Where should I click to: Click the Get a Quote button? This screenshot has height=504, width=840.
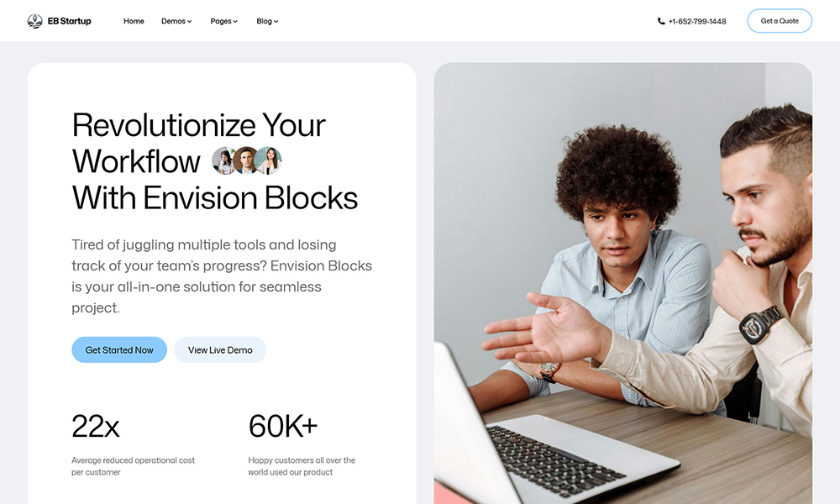tap(780, 21)
